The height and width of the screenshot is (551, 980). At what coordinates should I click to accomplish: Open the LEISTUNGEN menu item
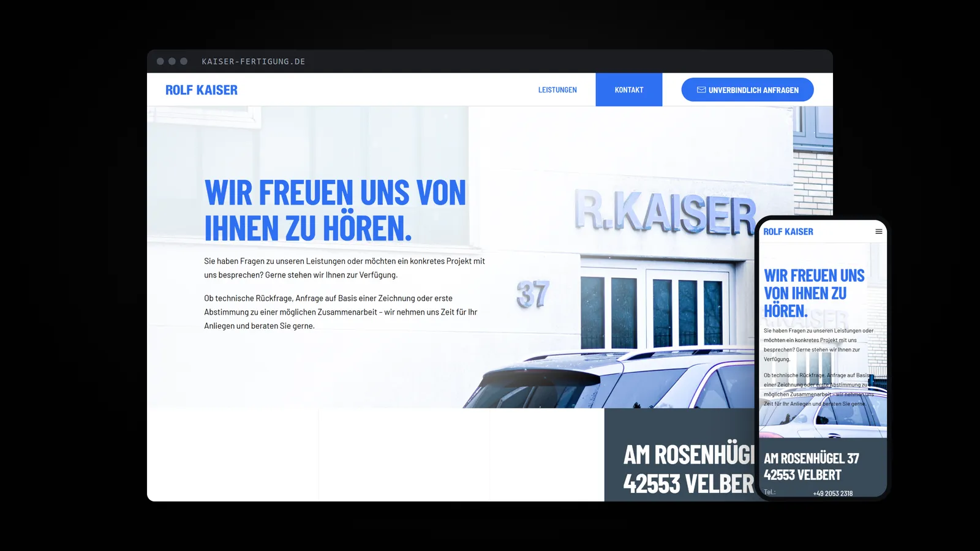[x=557, y=90]
